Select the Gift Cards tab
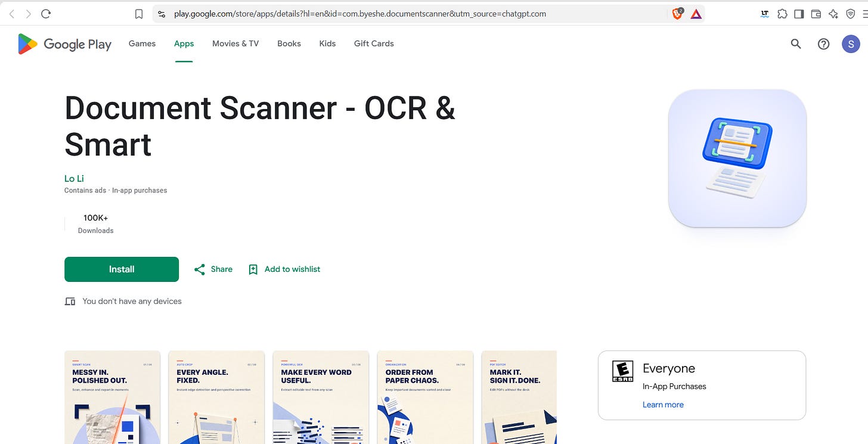 (374, 44)
